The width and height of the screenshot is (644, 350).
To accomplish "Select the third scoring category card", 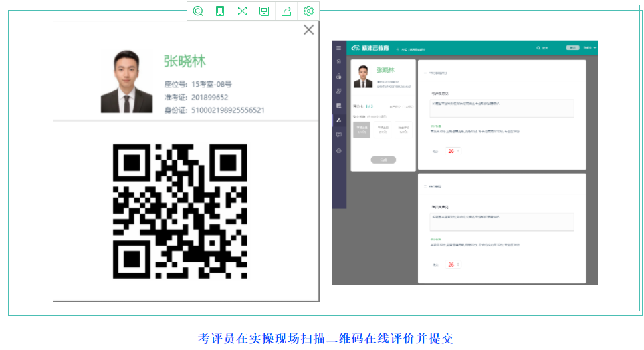I will tap(403, 130).
